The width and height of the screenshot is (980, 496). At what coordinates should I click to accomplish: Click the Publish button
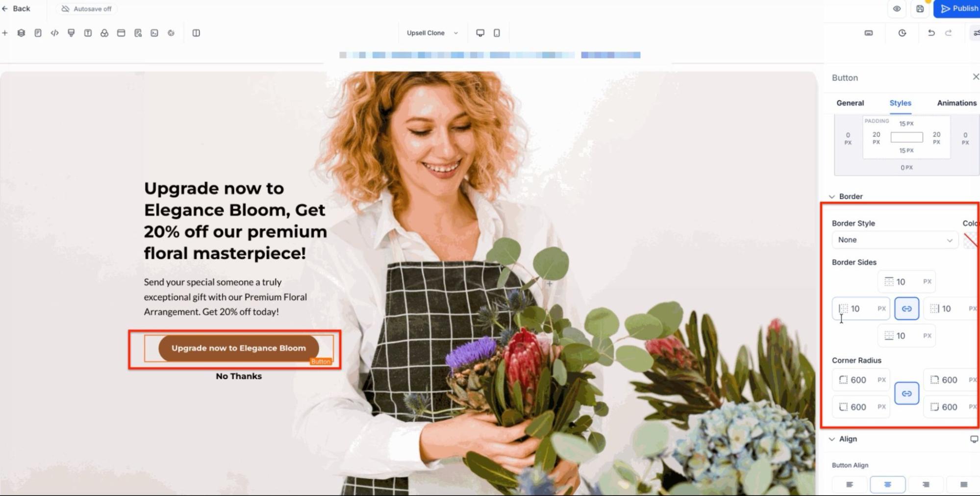957,9
